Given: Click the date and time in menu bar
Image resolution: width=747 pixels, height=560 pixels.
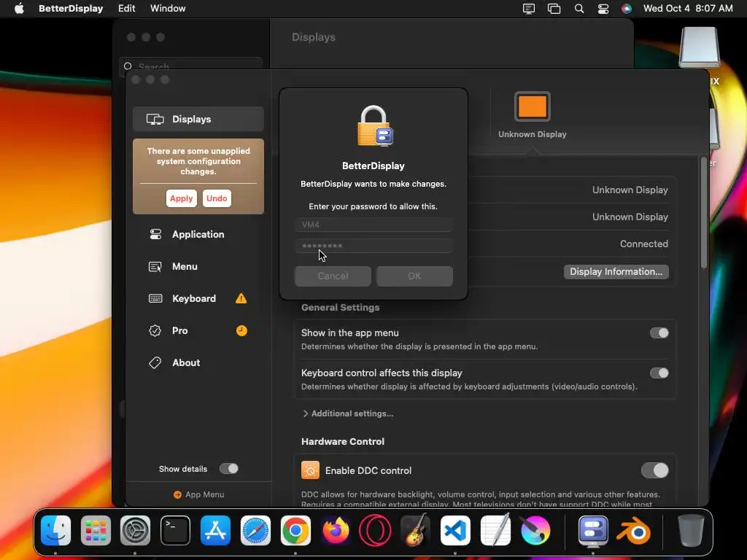Looking at the screenshot, I should (x=688, y=9).
